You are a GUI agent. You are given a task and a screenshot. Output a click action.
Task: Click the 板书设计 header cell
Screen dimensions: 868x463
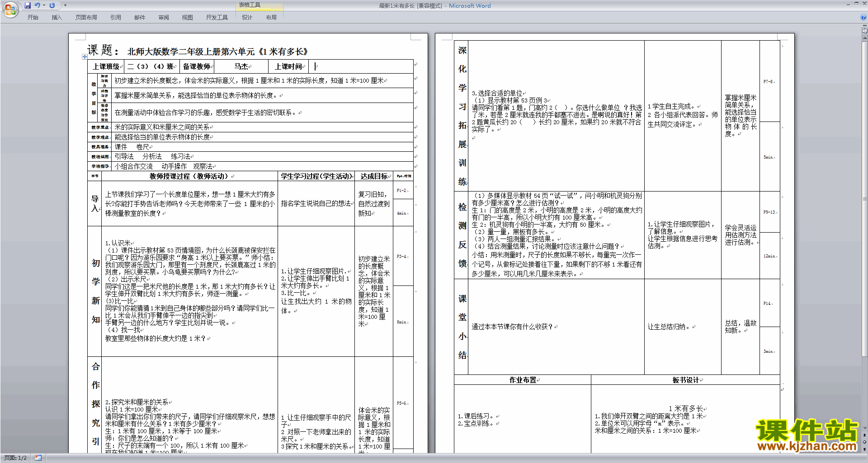click(685, 380)
